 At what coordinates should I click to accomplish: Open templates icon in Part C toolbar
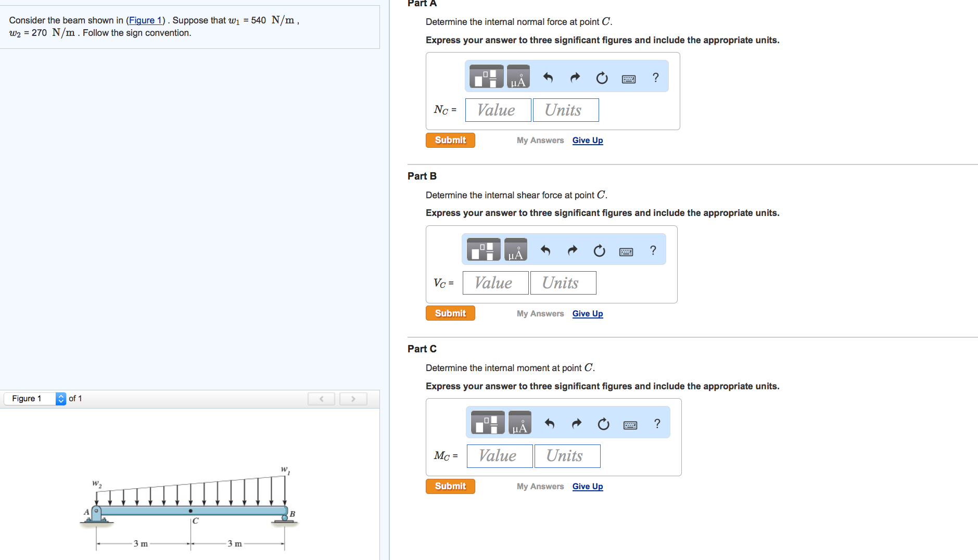(488, 422)
